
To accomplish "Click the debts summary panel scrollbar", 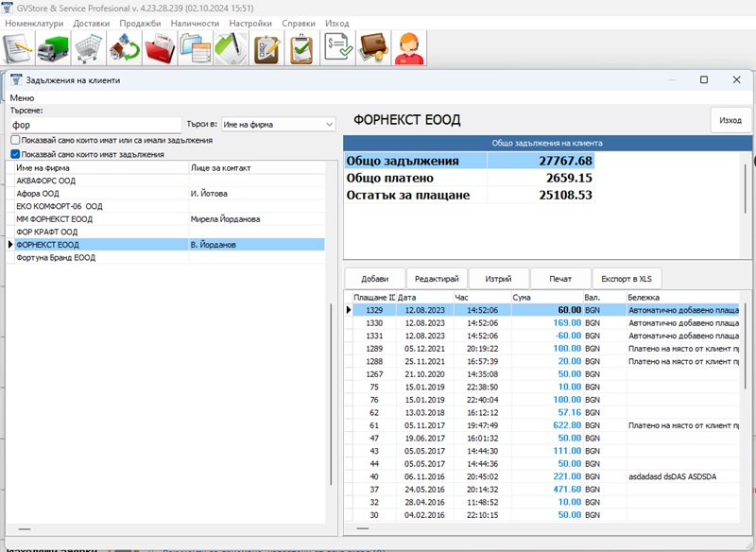I will [x=746, y=189].
